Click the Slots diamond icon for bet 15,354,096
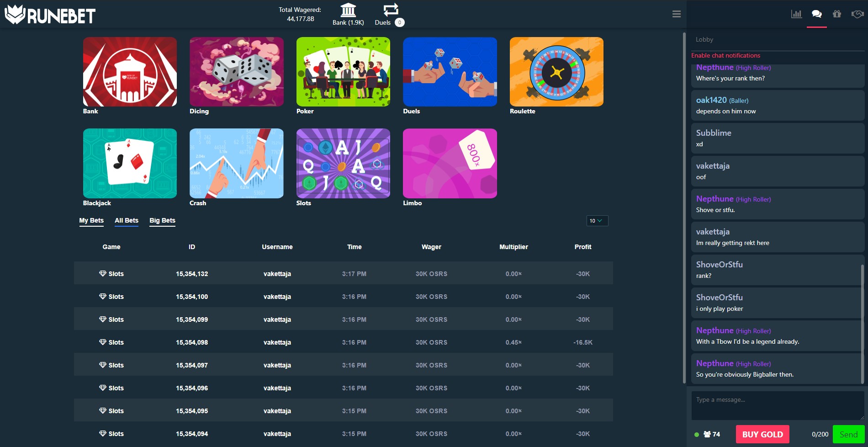The width and height of the screenshot is (868, 447). click(103, 388)
